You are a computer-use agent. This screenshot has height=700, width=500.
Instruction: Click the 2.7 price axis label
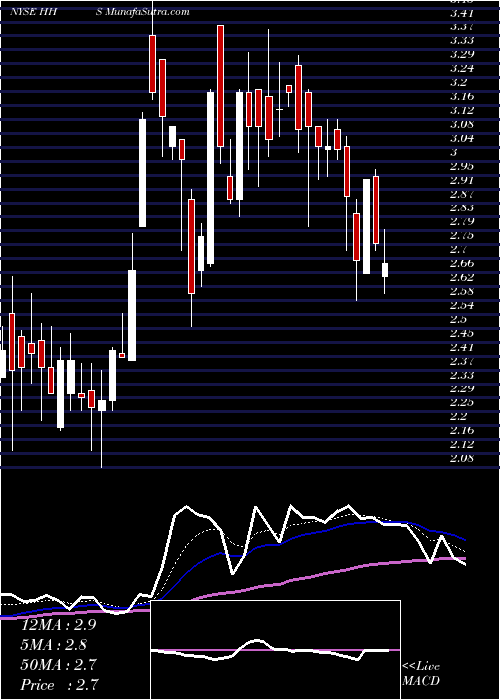point(459,249)
